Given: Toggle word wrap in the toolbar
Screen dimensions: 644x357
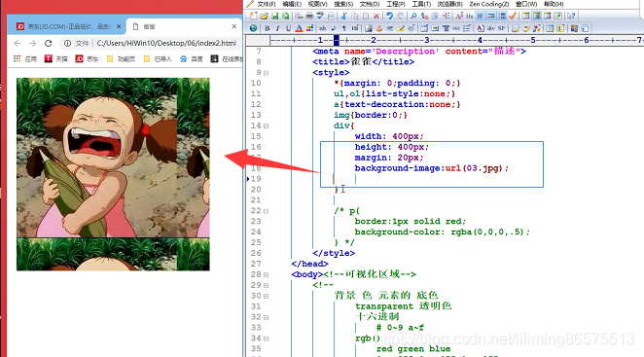Looking at the screenshot, I should pos(481,16).
